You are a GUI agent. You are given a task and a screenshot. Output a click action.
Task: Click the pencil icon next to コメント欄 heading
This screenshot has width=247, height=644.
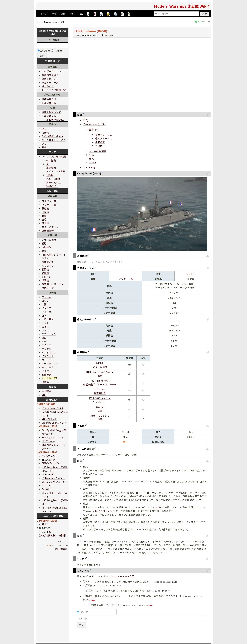click(x=91, y=570)
